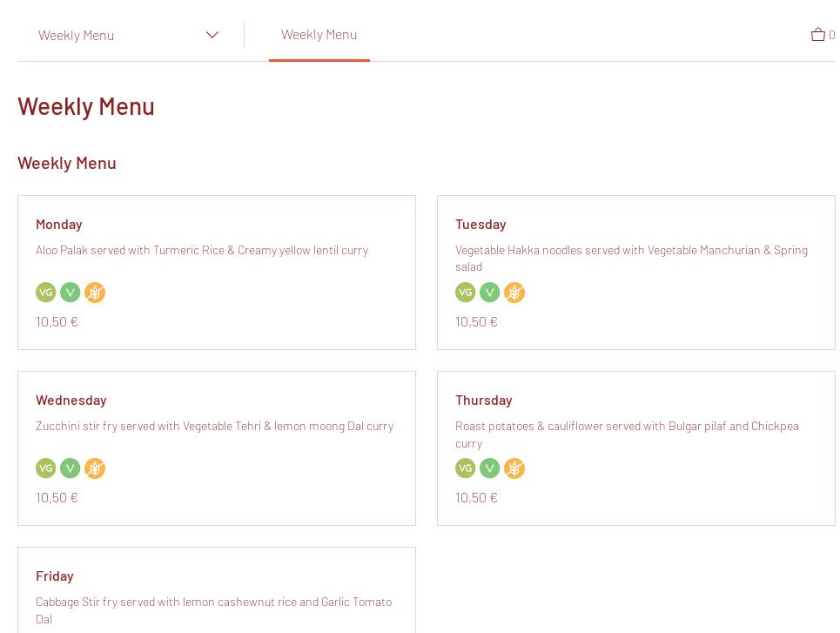The width and height of the screenshot is (840, 633).
Task: Click Wednesday's orange wheat gluten icon
Action: [x=95, y=468]
